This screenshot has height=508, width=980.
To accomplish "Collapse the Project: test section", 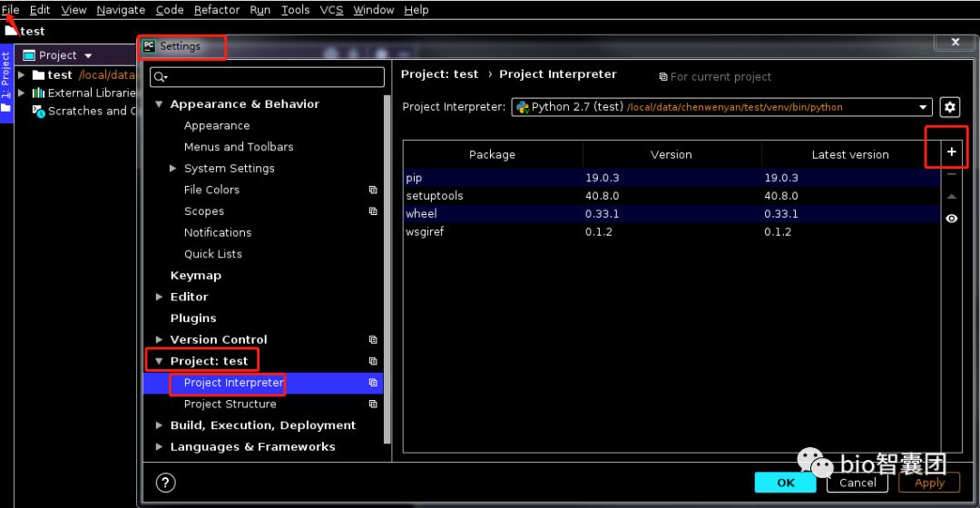I will (159, 361).
